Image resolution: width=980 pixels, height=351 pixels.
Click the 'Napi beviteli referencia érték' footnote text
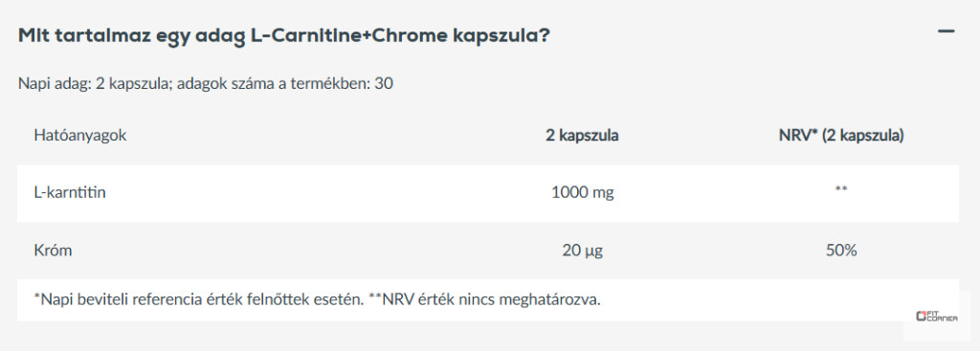click(199, 299)
